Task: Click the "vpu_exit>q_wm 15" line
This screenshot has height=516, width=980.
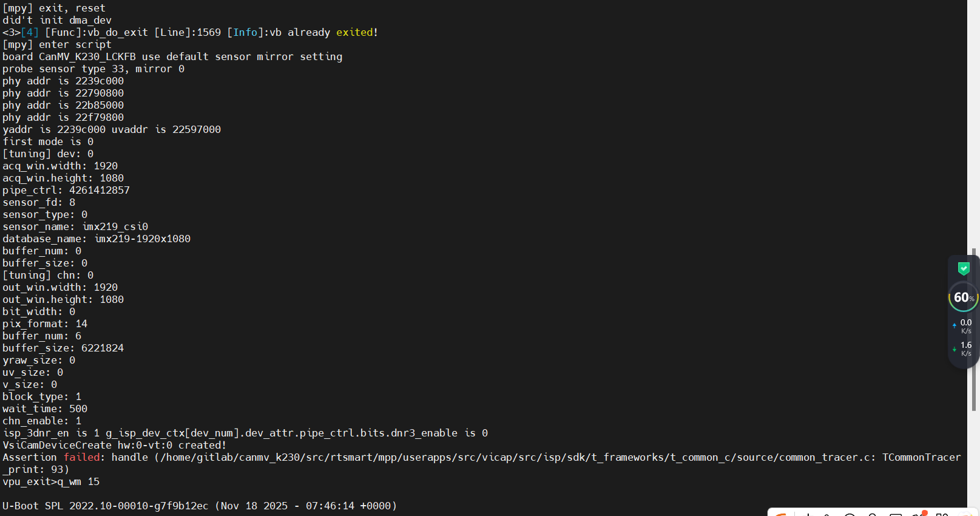Action: [x=51, y=481]
